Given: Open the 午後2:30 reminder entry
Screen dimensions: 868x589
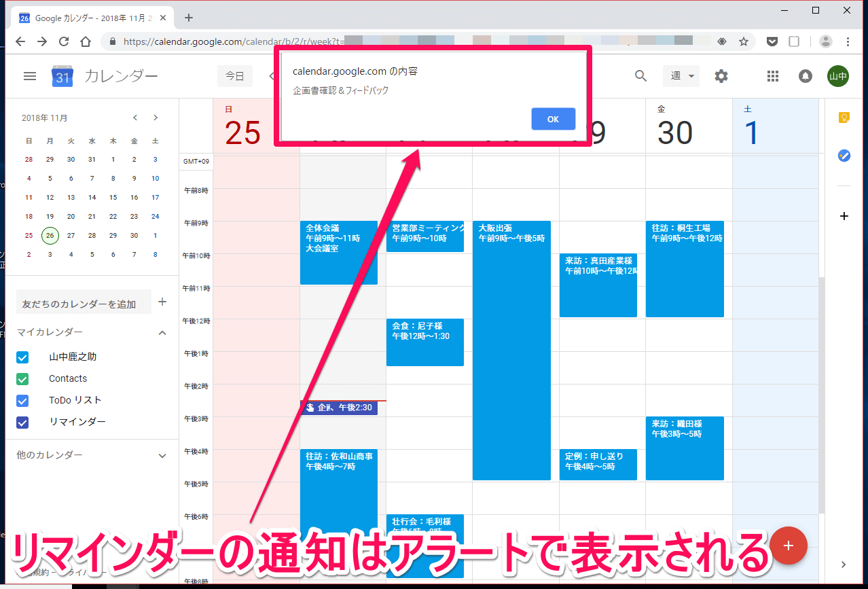Looking at the screenshot, I should point(338,408).
